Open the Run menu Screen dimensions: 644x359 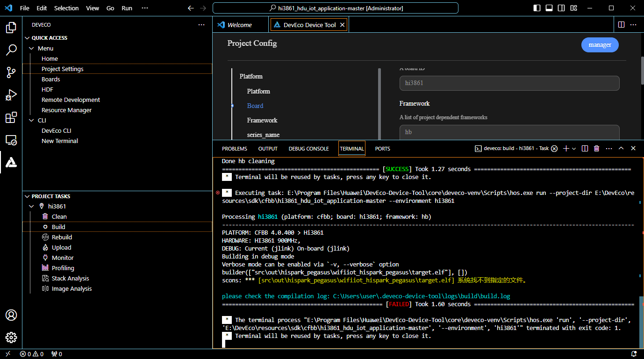[127, 8]
